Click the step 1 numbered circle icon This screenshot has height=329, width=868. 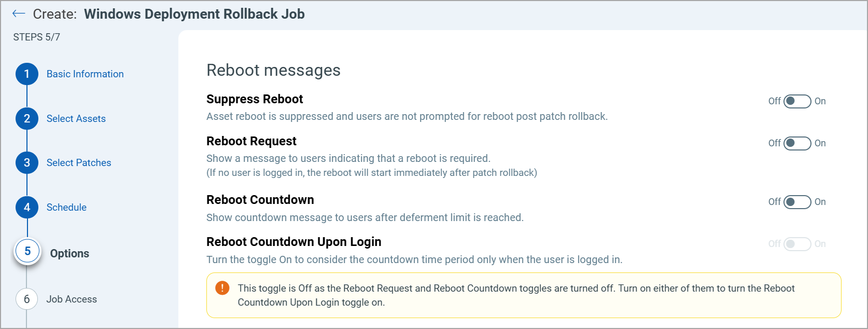pyautogui.click(x=26, y=74)
